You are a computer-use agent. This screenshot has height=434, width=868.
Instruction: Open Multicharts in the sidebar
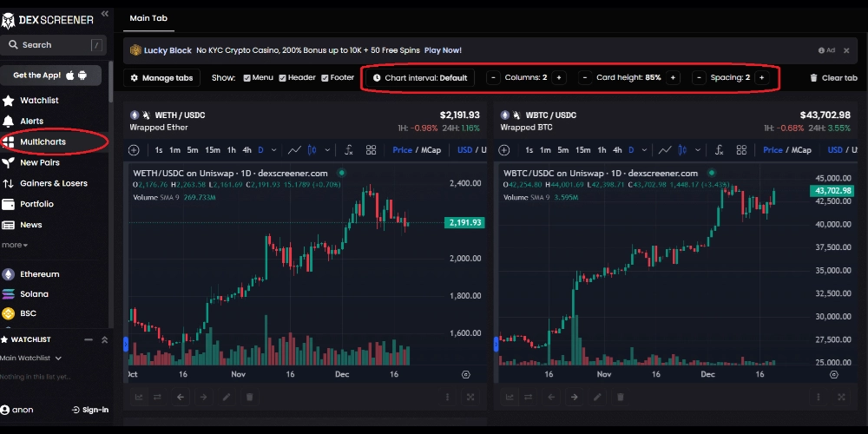click(x=35, y=141)
